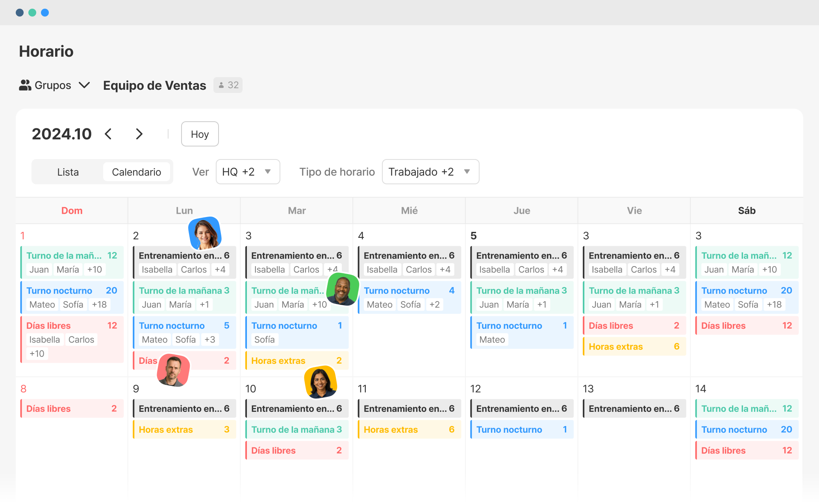Click the green avatar of the bald man
The height and width of the screenshot is (504, 819).
pos(343,290)
